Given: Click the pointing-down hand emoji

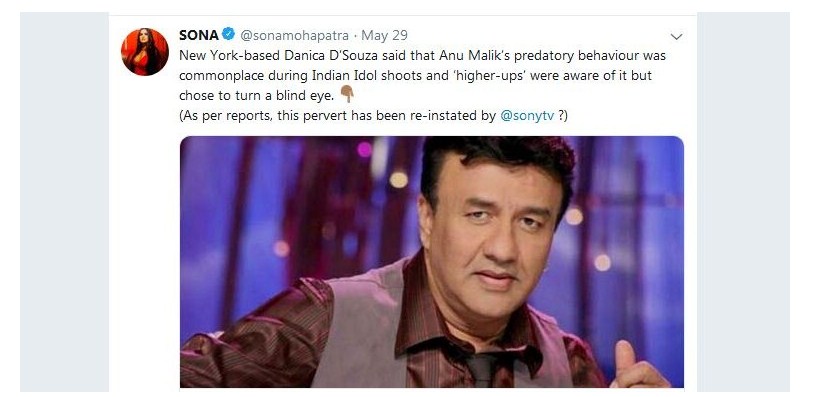Looking at the screenshot, I should [x=347, y=94].
